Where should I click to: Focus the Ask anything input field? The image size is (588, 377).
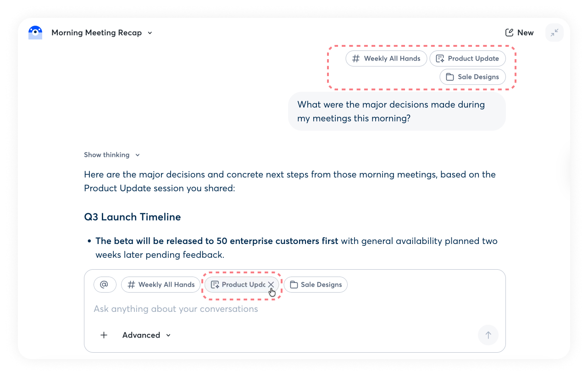[275, 309]
